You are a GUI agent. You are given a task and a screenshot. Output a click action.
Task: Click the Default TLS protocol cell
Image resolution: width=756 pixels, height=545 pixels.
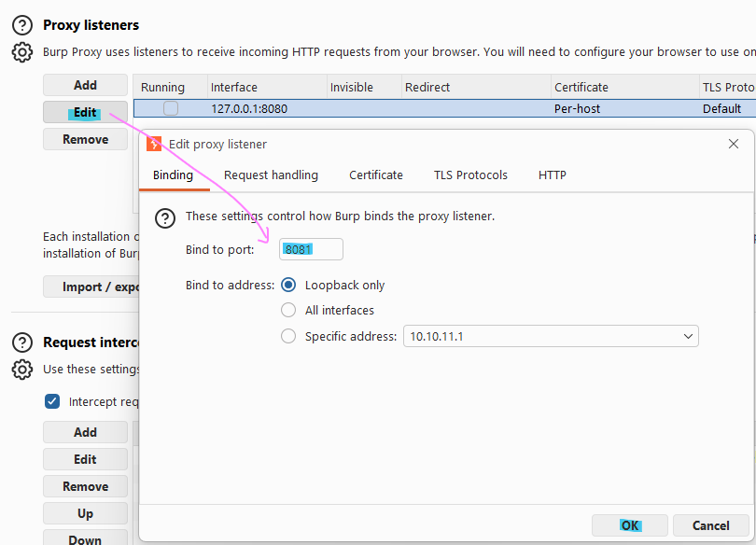(728, 108)
